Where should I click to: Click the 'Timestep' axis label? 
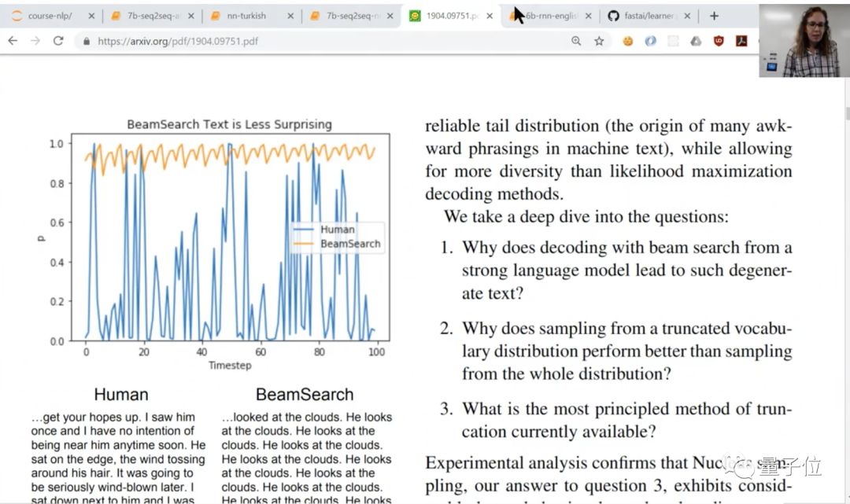pyautogui.click(x=230, y=366)
